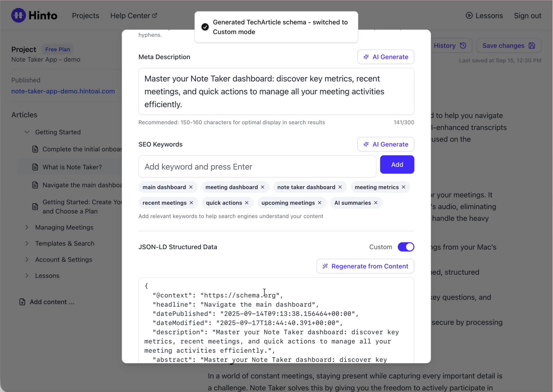Image resolution: width=553 pixels, height=392 pixels.
Task: Click the Save changes disk icon
Action: click(532, 46)
